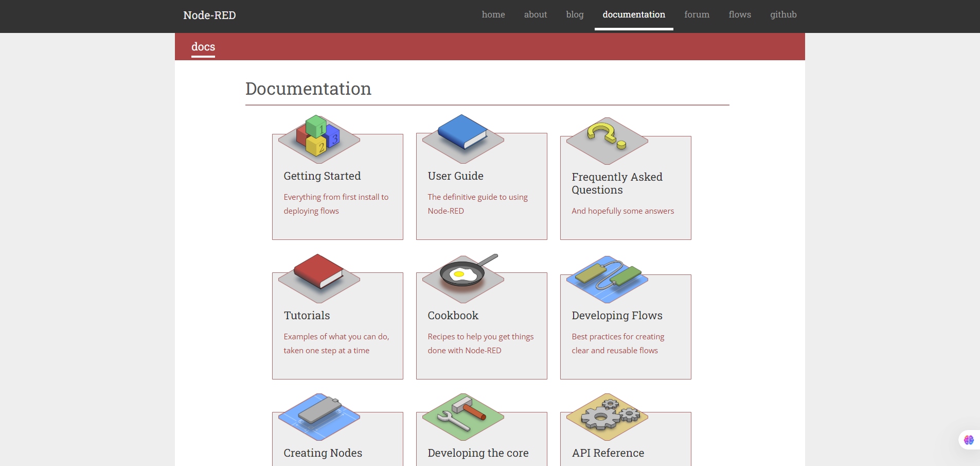The height and width of the screenshot is (466, 980).
Task: Open the Cookbook heading link
Action: [453, 316]
